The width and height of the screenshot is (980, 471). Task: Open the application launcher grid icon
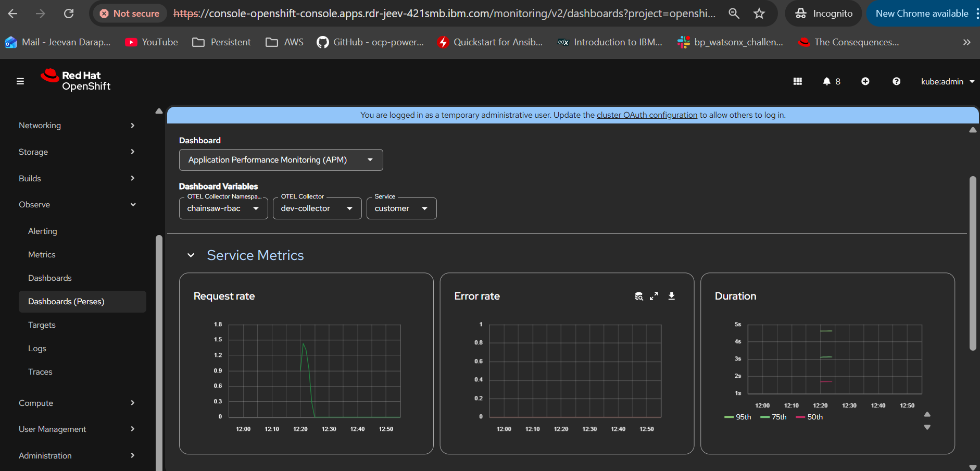pos(797,81)
